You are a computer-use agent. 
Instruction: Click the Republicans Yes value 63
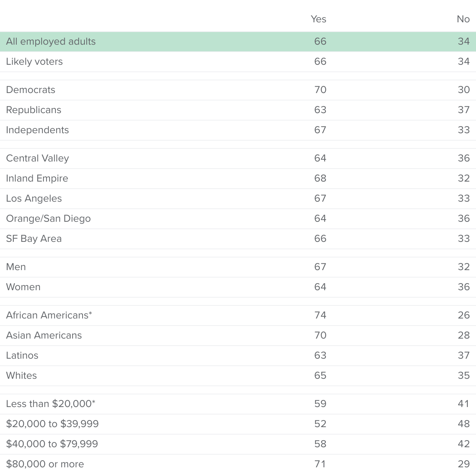click(320, 110)
